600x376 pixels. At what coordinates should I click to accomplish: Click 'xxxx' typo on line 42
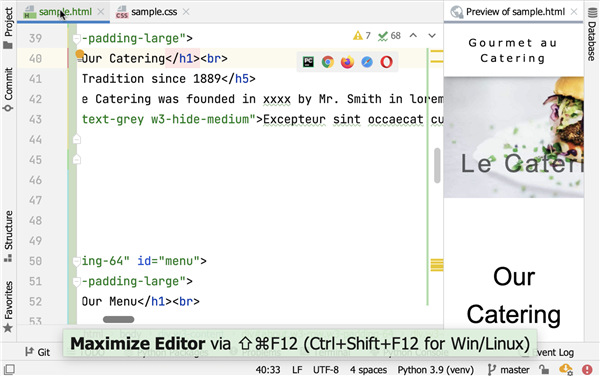point(277,99)
